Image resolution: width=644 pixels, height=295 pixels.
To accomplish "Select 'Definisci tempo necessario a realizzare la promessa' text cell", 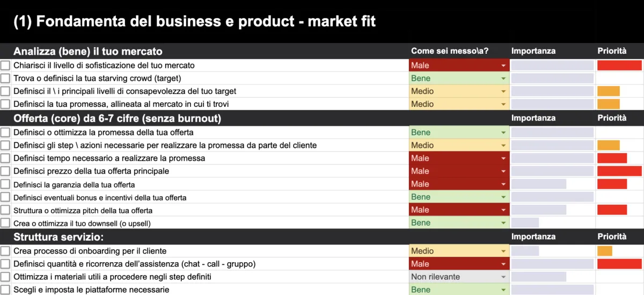I will coord(109,159).
